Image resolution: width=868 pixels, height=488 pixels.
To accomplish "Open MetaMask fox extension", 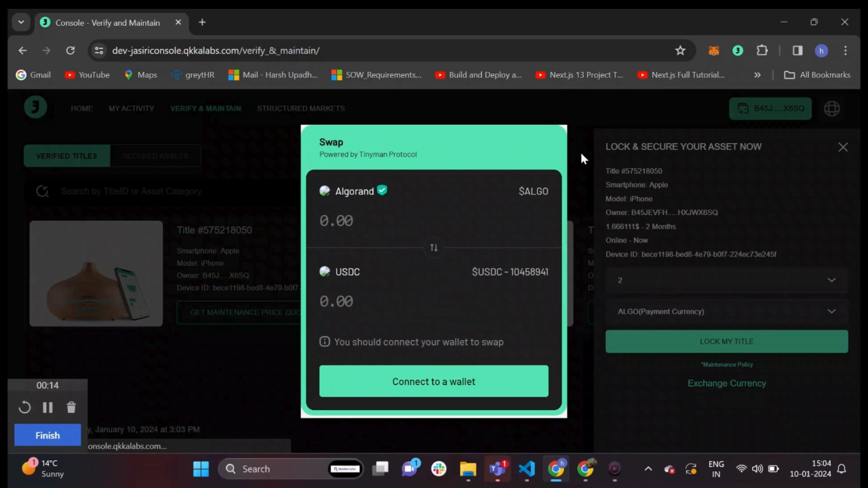I will pos(713,50).
